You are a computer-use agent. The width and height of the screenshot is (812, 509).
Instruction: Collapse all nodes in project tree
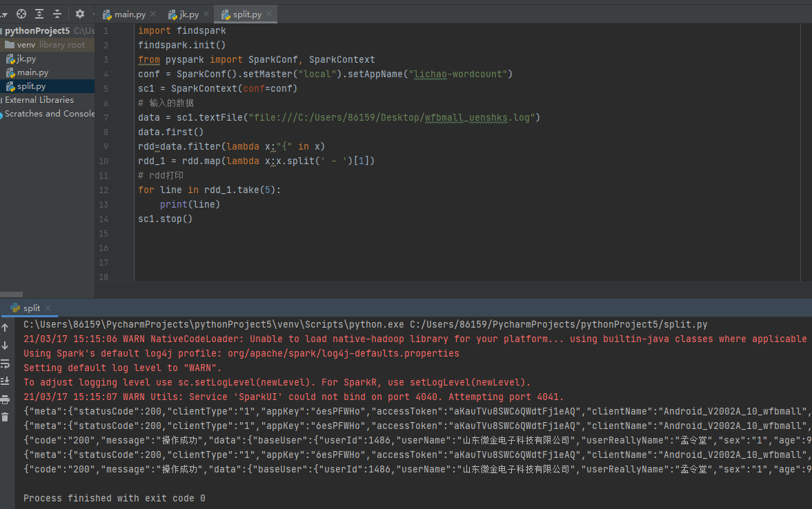(x=57, y=14)
